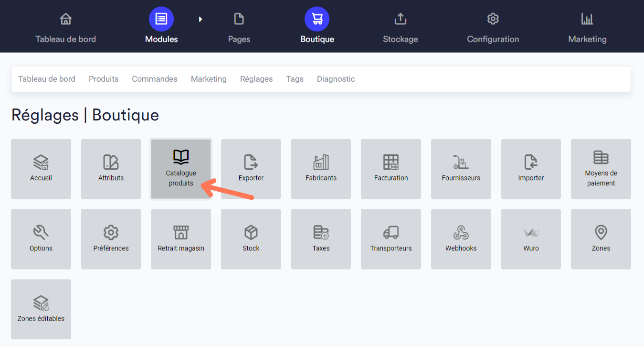The image size is (644, 347).
Task: Open the Taxes tile
Action: tap(321, 239)
